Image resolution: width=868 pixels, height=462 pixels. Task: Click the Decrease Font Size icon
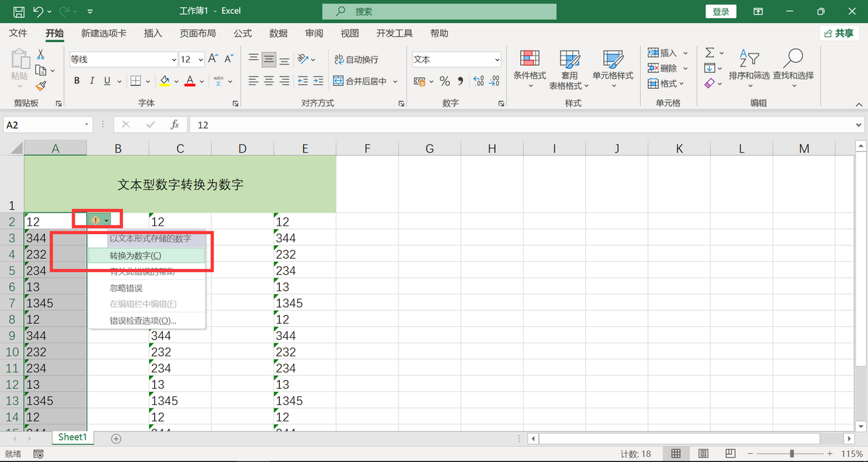pyautogui.click(x=229, y=59)
